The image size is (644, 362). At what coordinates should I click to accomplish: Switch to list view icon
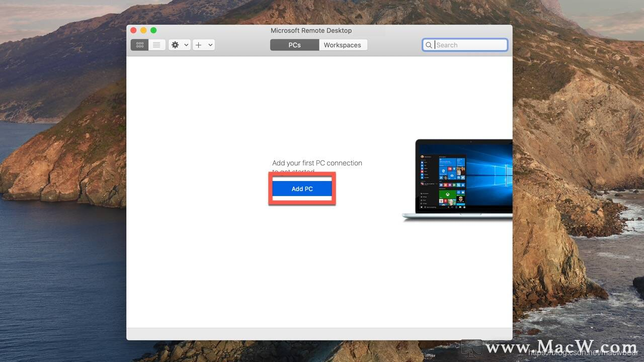tap(156, 45)
